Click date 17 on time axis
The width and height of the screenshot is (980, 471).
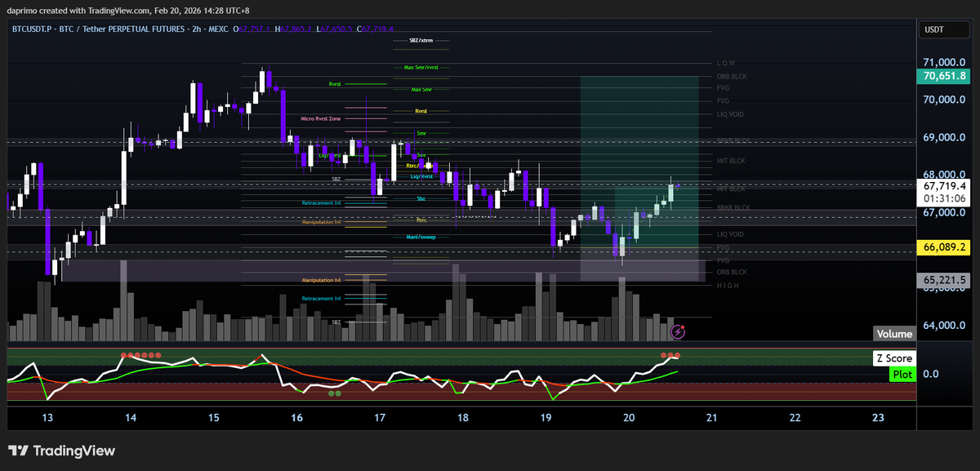(380, 417)
